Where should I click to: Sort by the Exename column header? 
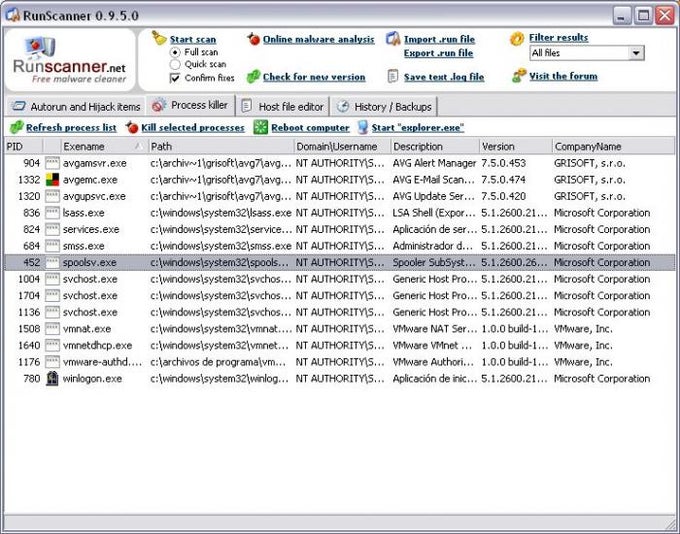[103, 146]
